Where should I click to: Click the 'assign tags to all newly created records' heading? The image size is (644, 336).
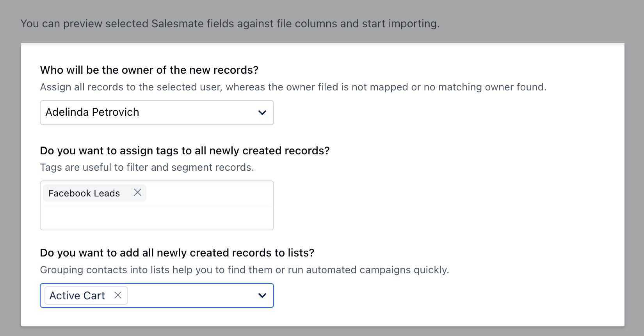click(x=185, y=151)
